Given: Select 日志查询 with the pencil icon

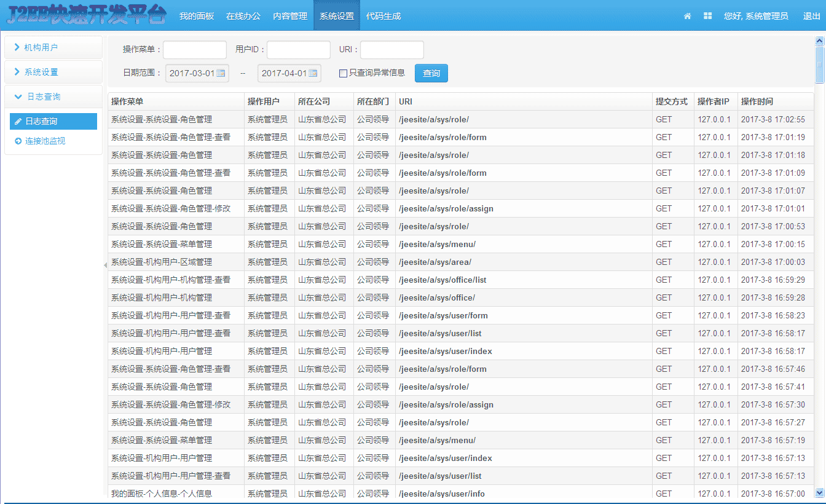Looking at the screenshot, I should [53, 121].
